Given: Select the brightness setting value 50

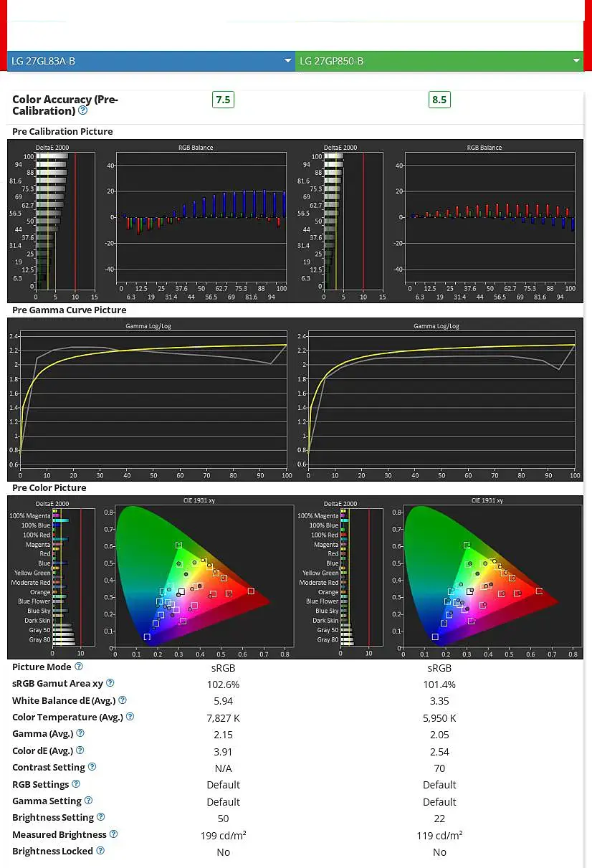Looking at the screenshot, I should pyautogui.click(x=223, y=819).
